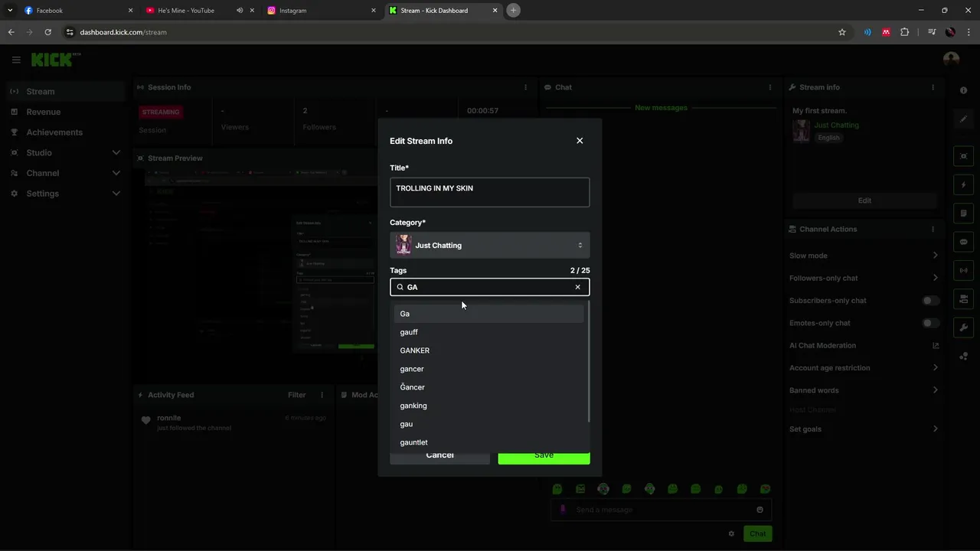Expand Settings in left sidebar
The image size is (980, 551).
coord(116,194)
